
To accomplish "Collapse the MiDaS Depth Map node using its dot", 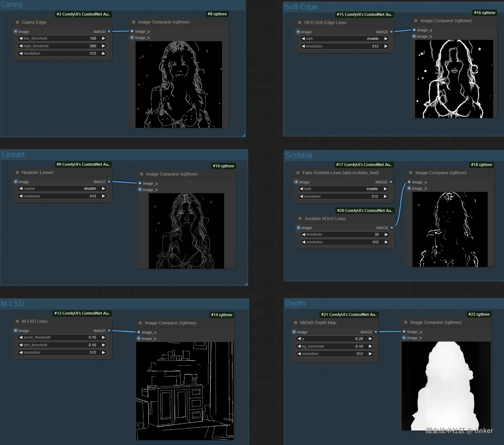I will (x=296, y=323).
